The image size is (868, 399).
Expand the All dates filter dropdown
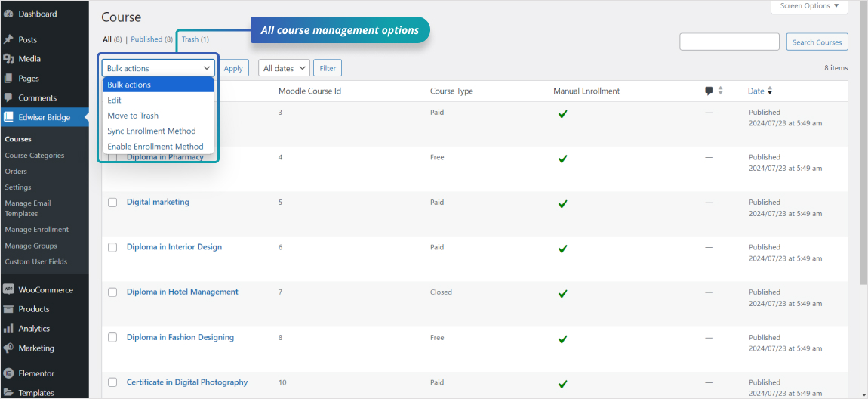[284, 68]
